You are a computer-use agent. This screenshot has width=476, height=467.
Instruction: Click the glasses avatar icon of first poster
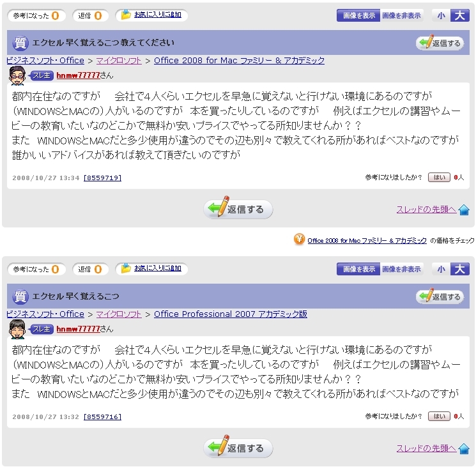point(17,75)
